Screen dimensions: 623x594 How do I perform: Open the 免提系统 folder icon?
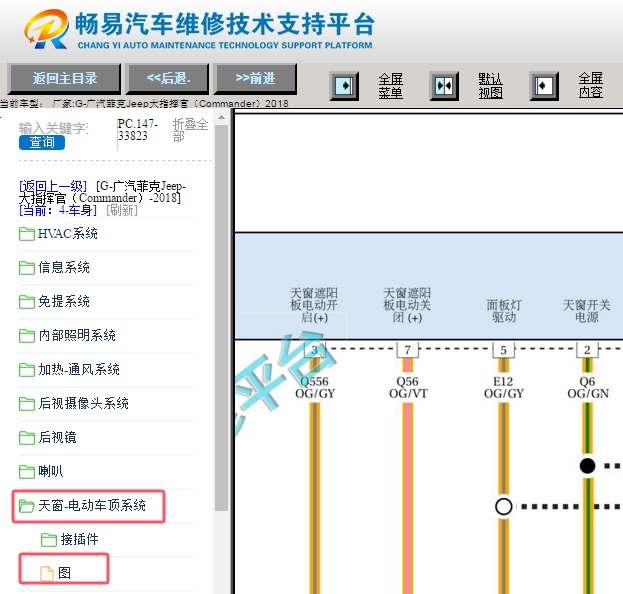click(27, 302)
